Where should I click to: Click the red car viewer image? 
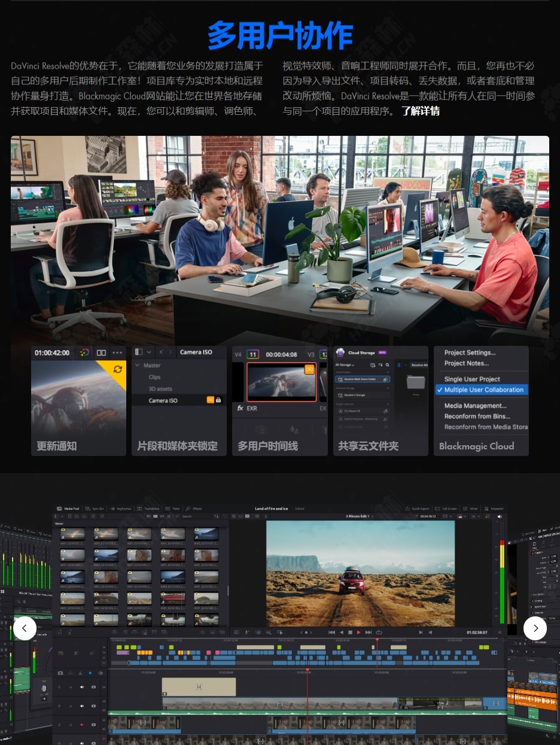(360, 573)
